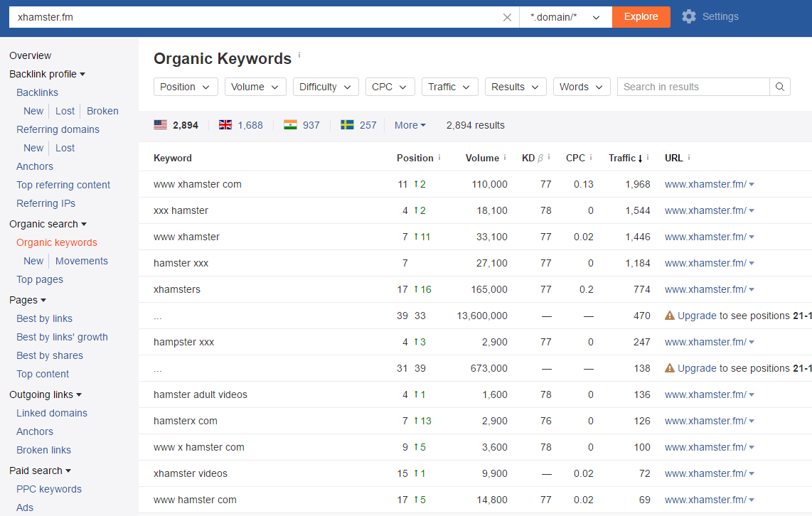Sort table by Position column header

pos(415,158)
